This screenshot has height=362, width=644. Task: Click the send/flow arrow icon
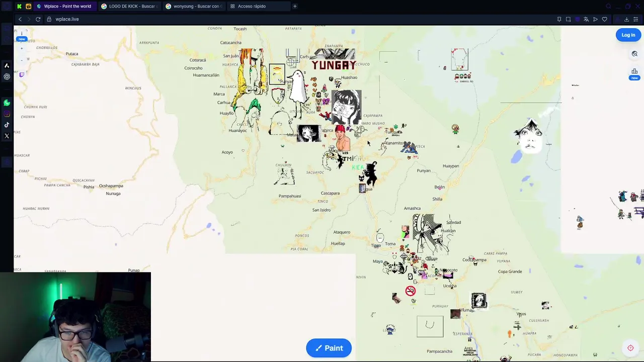pos(595,19)
